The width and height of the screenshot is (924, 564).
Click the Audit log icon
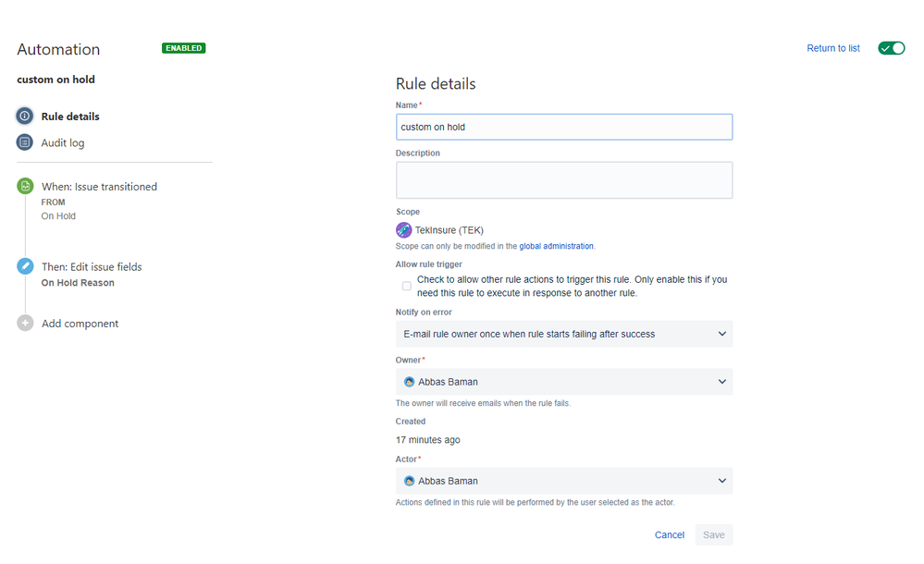pyautogui.click(x=25, y=142)
